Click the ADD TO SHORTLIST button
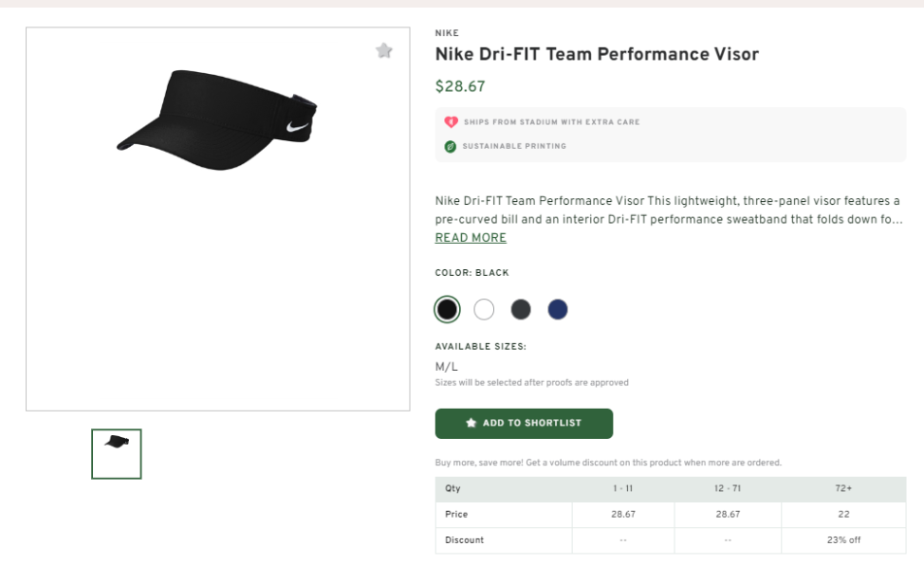 coord(524,424)
